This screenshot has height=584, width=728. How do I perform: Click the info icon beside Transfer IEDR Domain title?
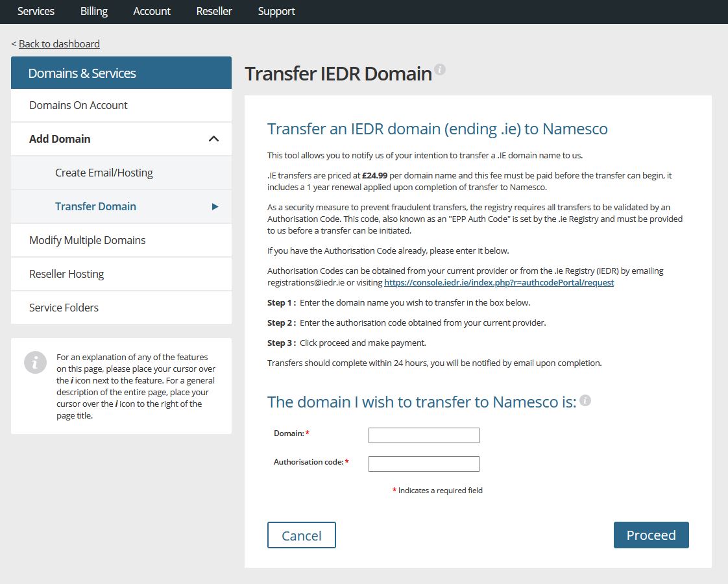[440, 69]
